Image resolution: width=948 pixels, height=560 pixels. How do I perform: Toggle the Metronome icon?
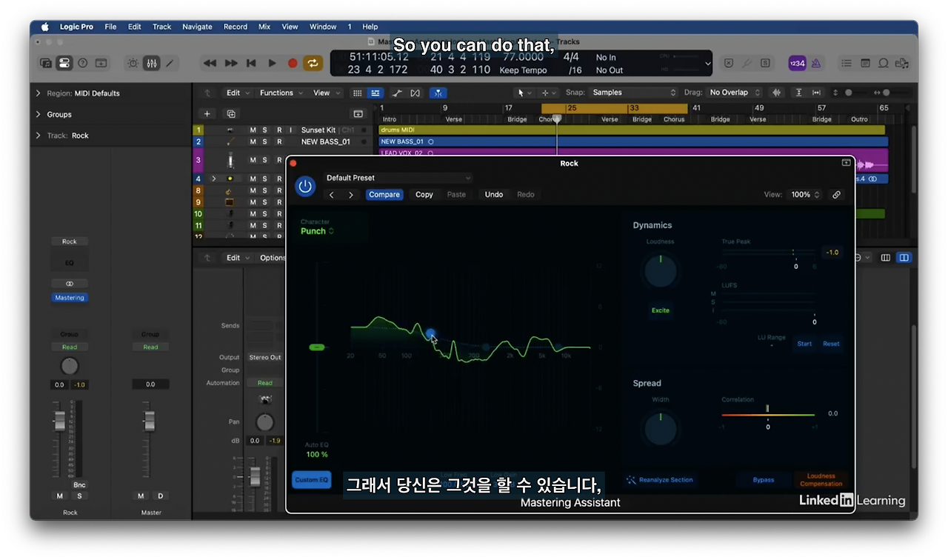[x=816, y=64]
